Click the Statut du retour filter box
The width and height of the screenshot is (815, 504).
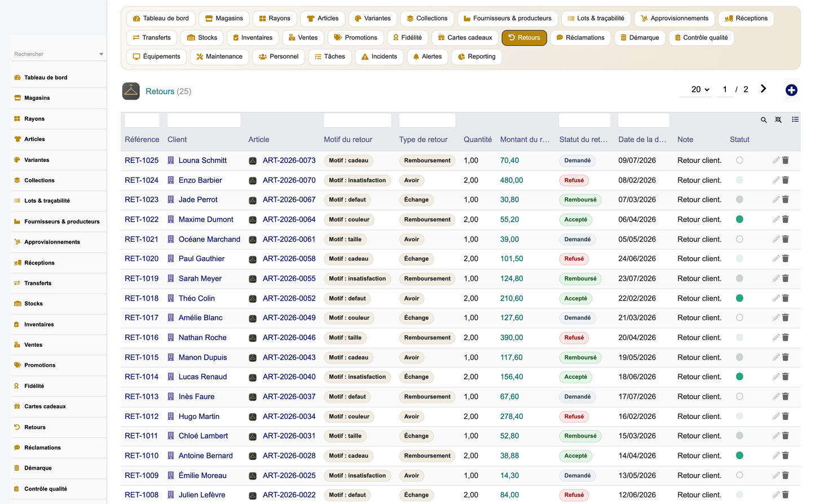584,120
